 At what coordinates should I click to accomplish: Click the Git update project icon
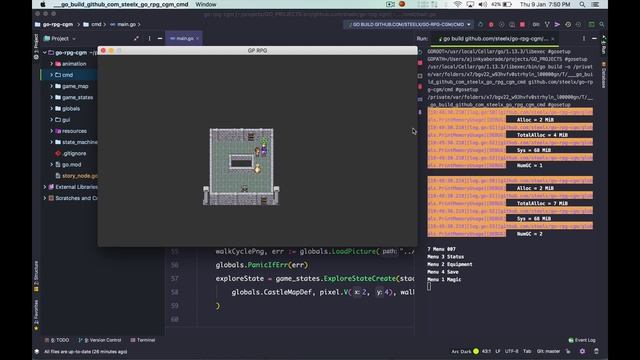tap(547, 24)
